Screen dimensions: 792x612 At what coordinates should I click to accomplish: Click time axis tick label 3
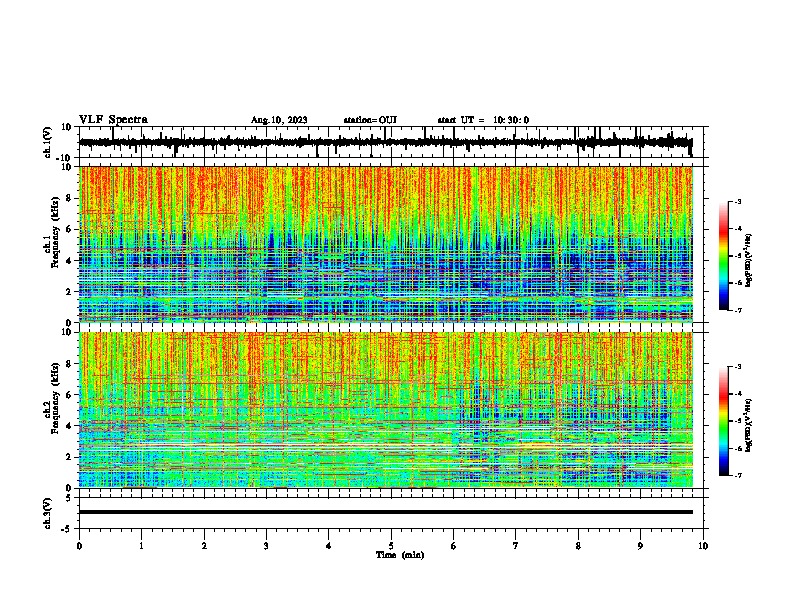(266, 546)
